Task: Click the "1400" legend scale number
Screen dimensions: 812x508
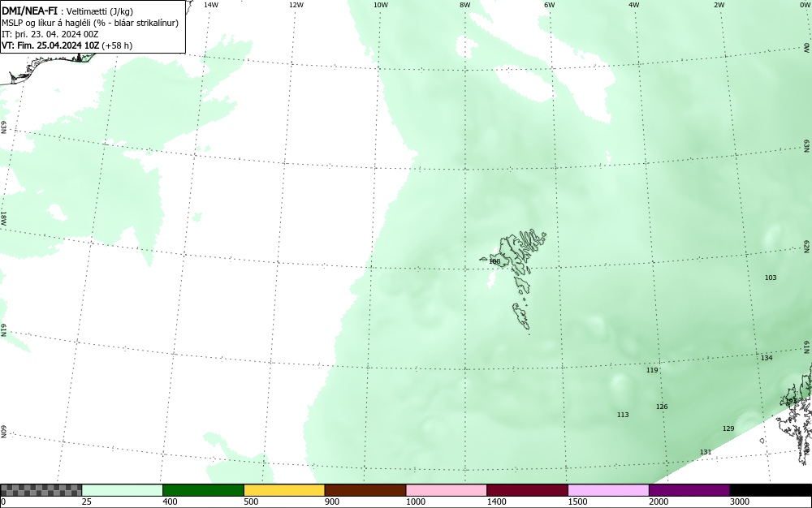Action: tap(496, 502)
